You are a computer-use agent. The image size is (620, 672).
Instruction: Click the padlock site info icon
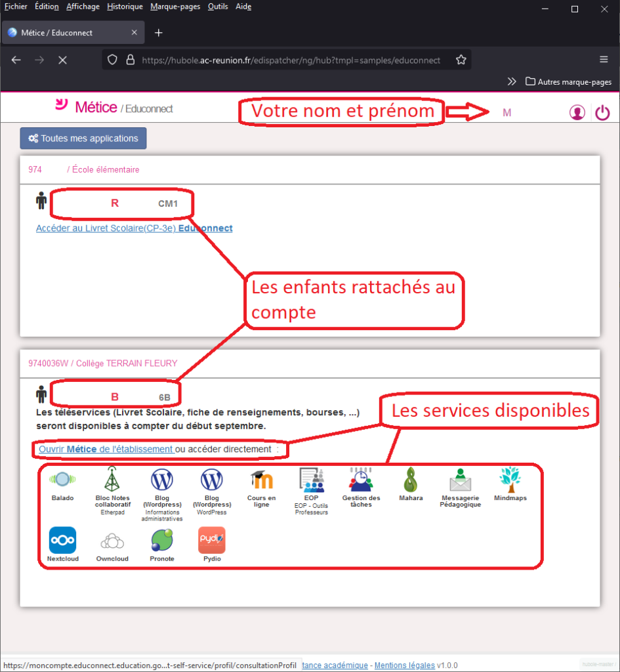pos(131,60)
